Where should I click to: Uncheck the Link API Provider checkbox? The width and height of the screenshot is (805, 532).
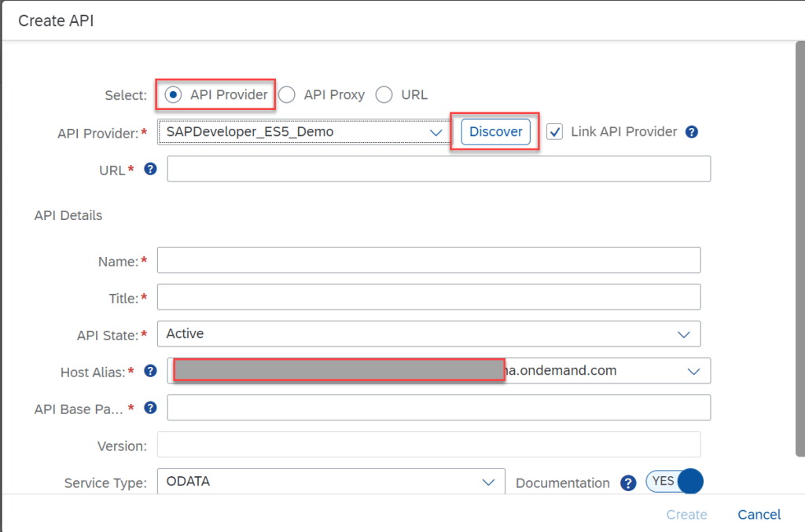tap(555, 132)
